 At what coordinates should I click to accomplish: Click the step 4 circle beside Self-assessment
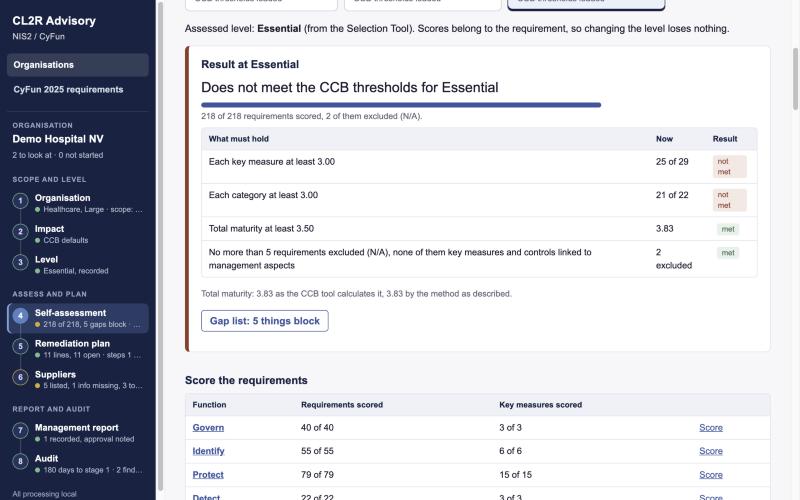pos(20,316)
